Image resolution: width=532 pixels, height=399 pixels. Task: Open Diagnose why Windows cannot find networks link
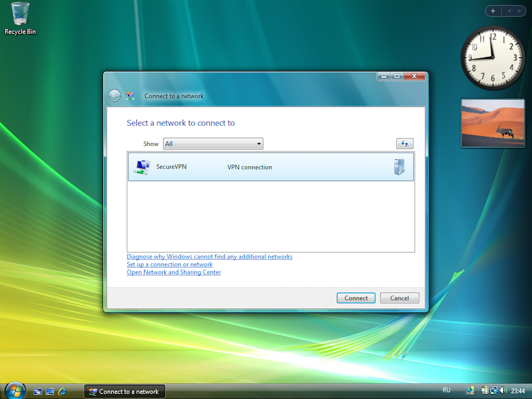(x=209, y=257)
